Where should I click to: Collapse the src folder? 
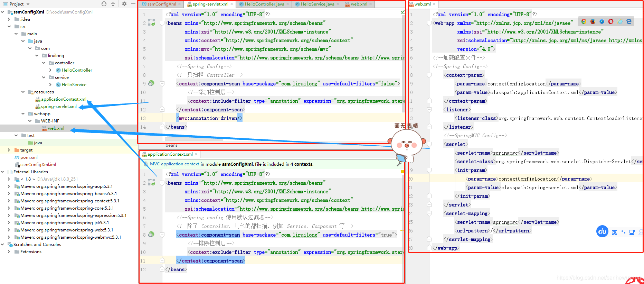tap(9, 27)
